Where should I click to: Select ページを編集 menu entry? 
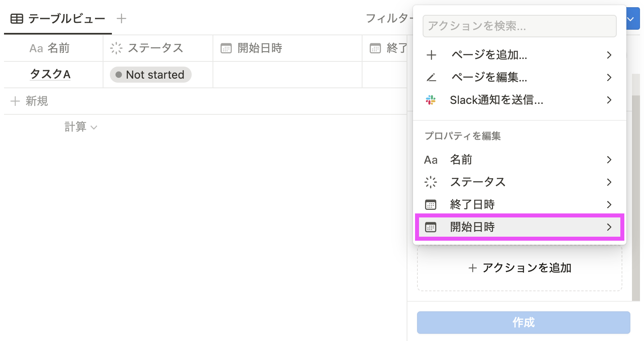[x=519, y=77]
